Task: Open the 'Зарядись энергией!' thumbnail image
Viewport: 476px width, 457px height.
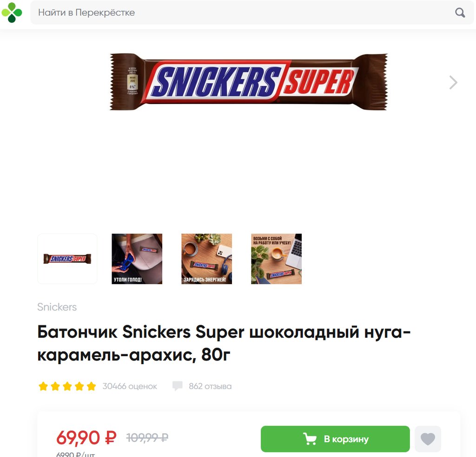Action: [207, 259]
